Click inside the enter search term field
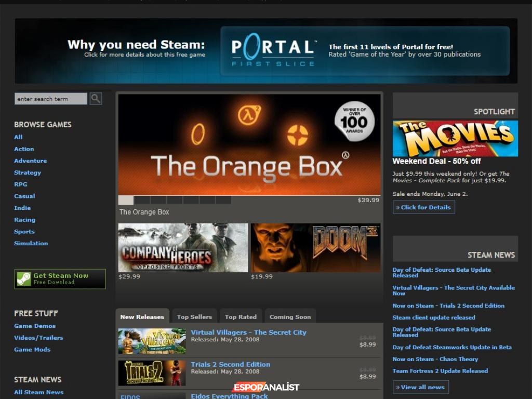The image size is (532, 399). [50, 99]
